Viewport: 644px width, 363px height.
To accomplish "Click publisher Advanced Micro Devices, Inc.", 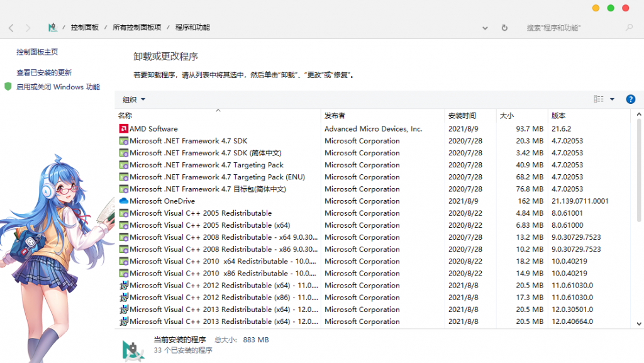I will click(374, 128).
